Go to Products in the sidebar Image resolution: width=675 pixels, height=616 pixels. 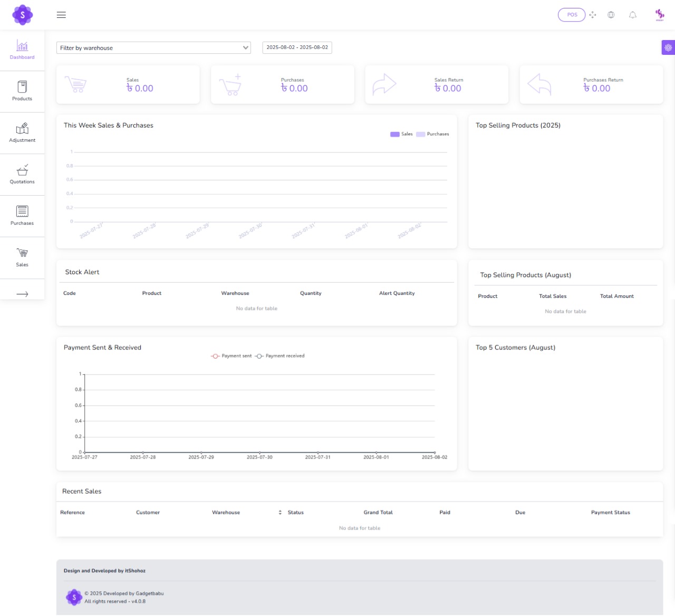coord(22,91)
